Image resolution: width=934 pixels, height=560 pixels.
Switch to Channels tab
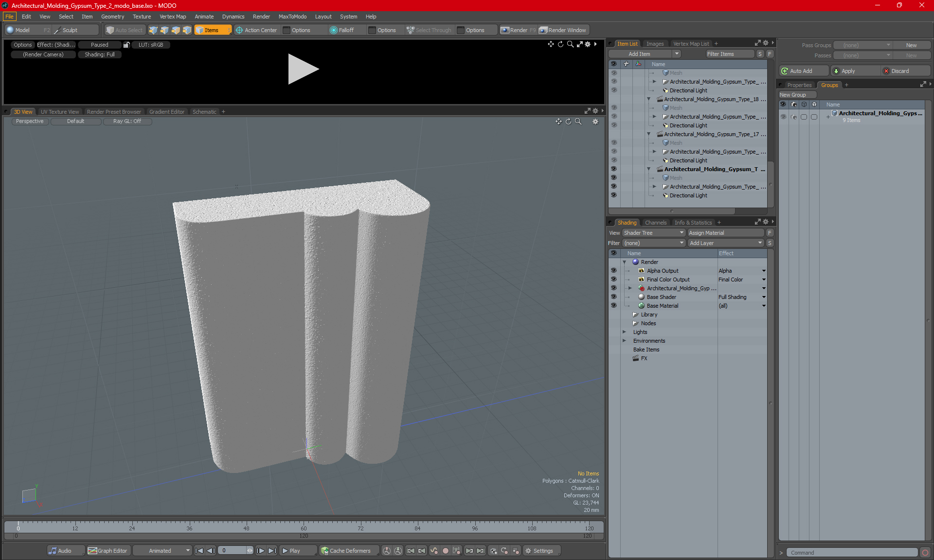[x=656, y=223]
